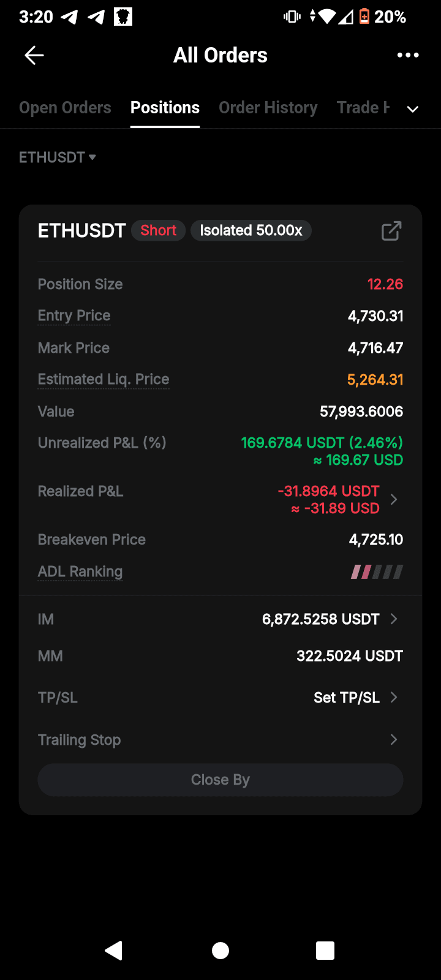This screenshot has width=441, height=980.
Task: Switch to the Order History tab
Action: click(268, 108)
